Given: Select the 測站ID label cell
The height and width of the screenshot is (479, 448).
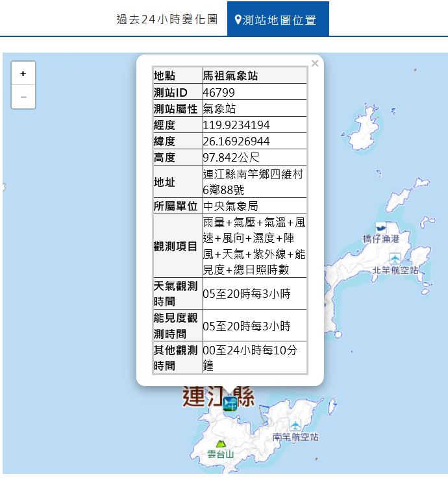Looking at the screenshot, I should click(x=178, y=92).
